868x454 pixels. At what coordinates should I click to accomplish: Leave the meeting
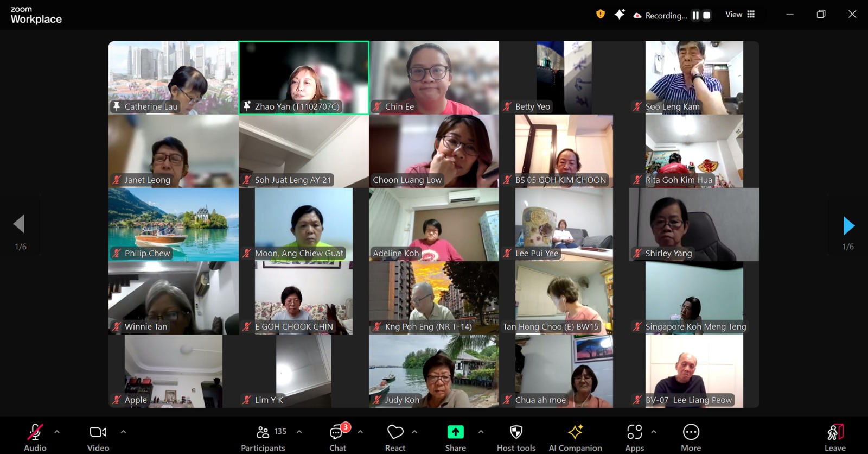click(x=835, y=438)
